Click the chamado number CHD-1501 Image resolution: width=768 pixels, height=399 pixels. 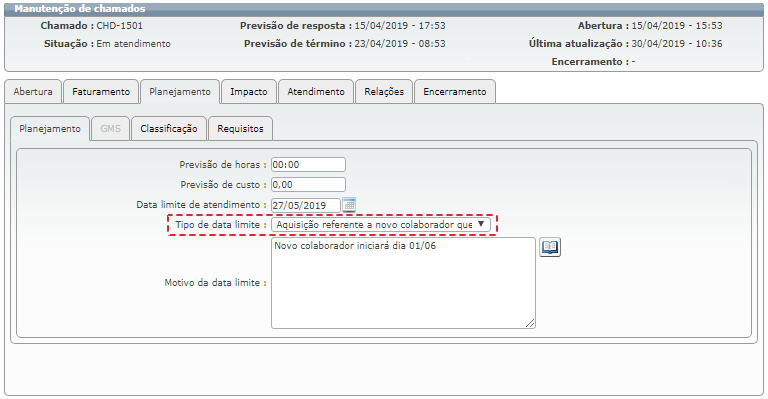(120, 25)
